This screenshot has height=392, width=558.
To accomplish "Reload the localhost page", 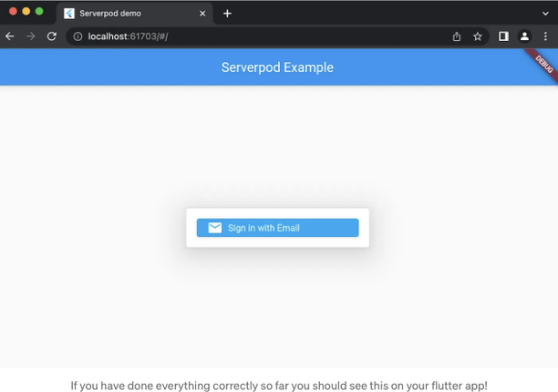I will (52, 36).
